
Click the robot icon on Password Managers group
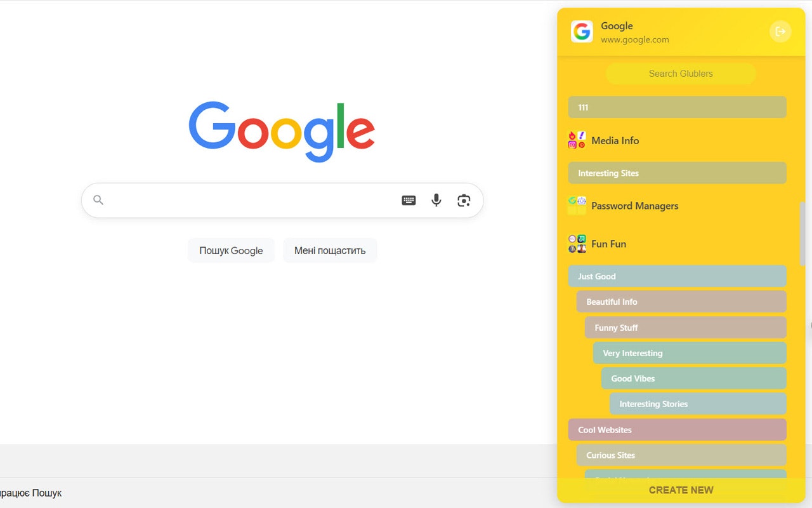[582, 201]
